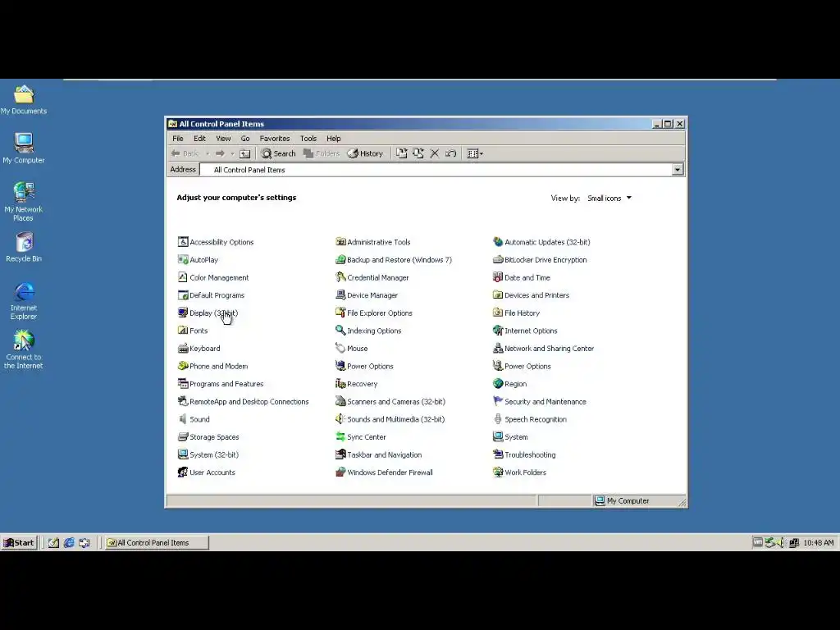Click the Backup and Restore (Windows 7) link
The width and height of the screenshot is (840, 630).
(399, 260)
